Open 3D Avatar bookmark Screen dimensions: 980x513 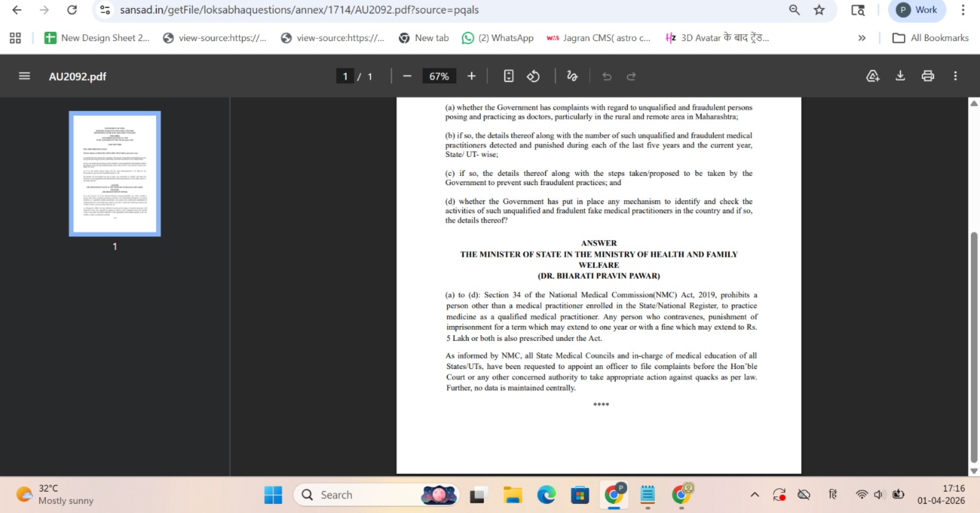717,38
